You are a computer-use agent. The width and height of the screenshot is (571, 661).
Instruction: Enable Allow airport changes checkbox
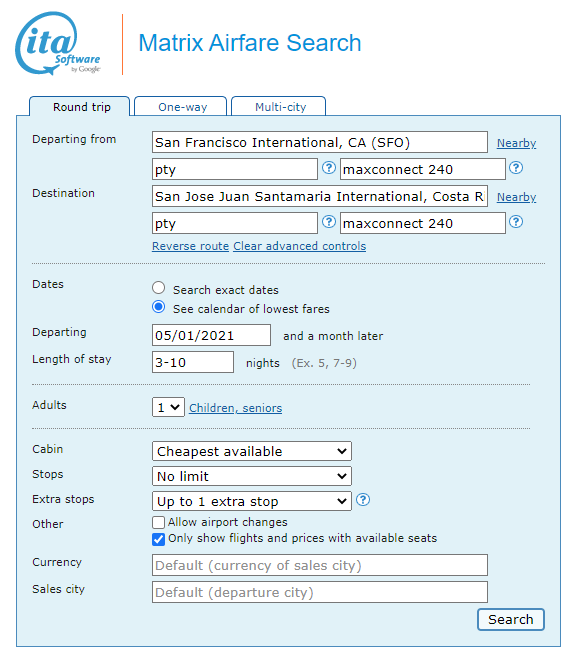point(158,522)
